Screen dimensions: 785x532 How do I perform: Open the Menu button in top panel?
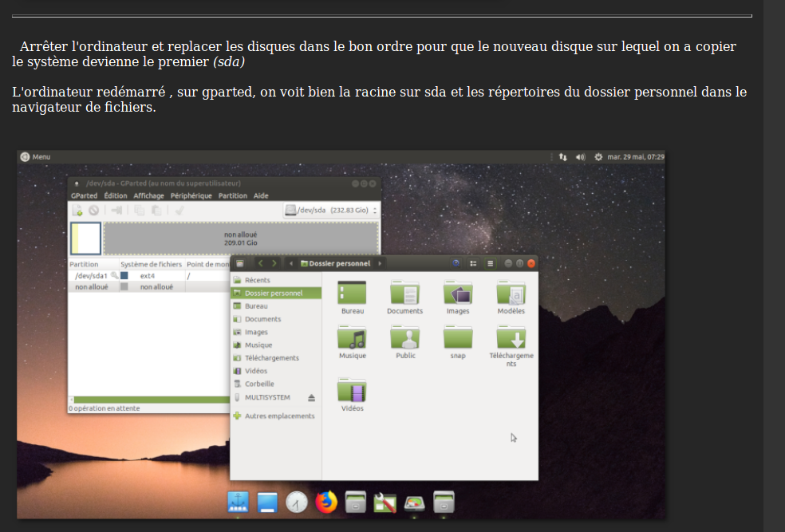[x=35, y=156]
